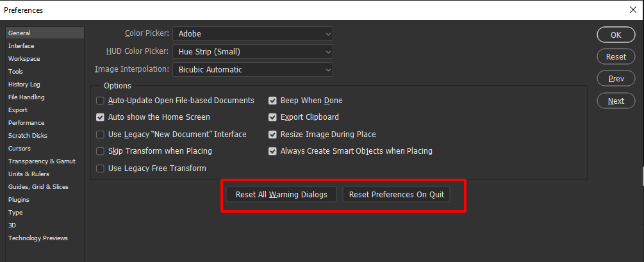Switch to the Performance preferences section
This screenshot has width=644, height=262.
point(26,123)
